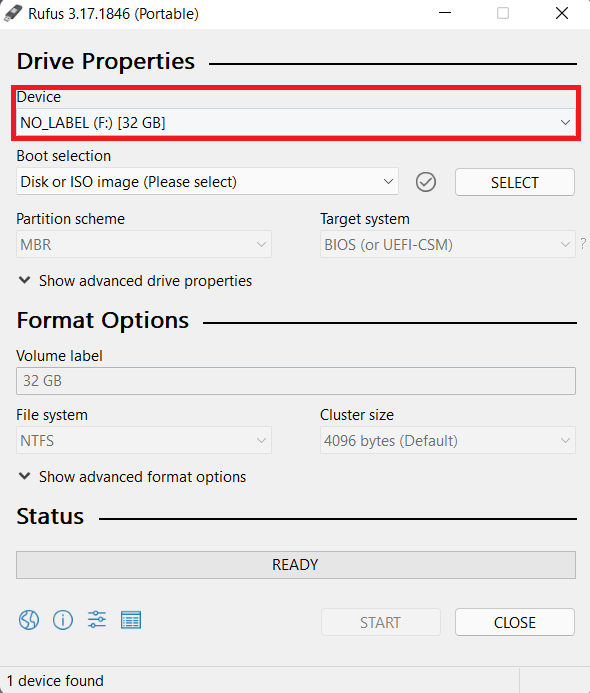Open the File system NTFS dropdown
This screenshot has width=590, height=693.
144,440
